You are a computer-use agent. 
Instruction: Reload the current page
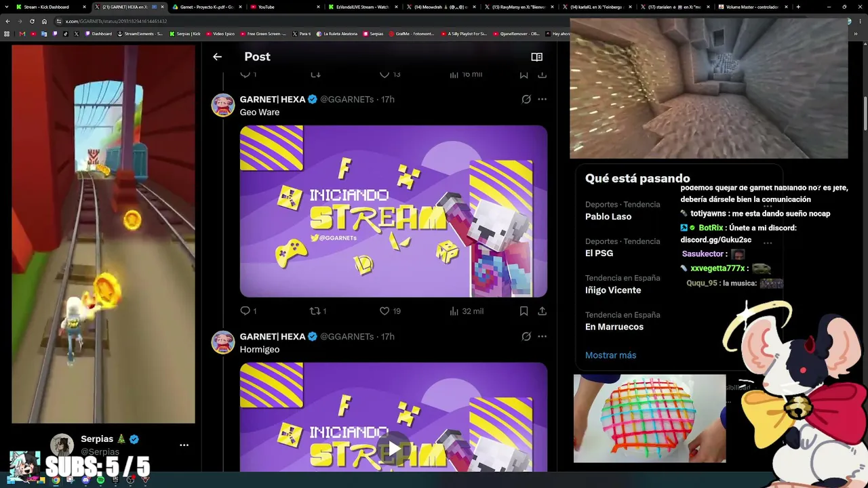click(x=32, y=21)
